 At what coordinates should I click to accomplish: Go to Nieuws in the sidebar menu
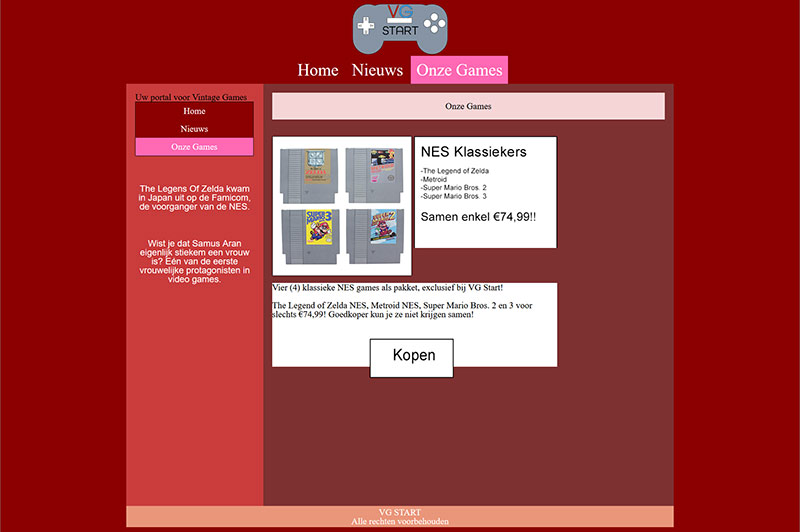click(x=194, y=129)
